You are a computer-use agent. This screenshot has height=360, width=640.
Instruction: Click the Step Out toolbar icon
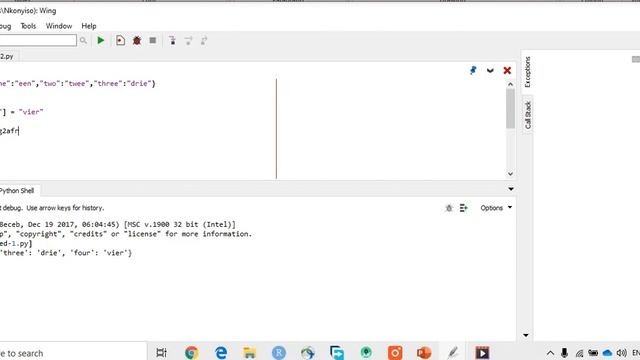pyautogui.click(x=204, y=40)
